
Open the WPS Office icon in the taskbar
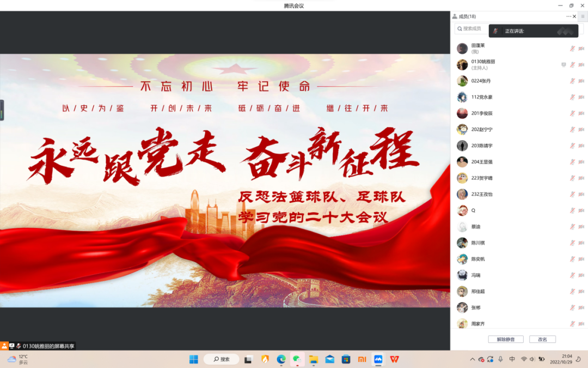tap(394, 359)
